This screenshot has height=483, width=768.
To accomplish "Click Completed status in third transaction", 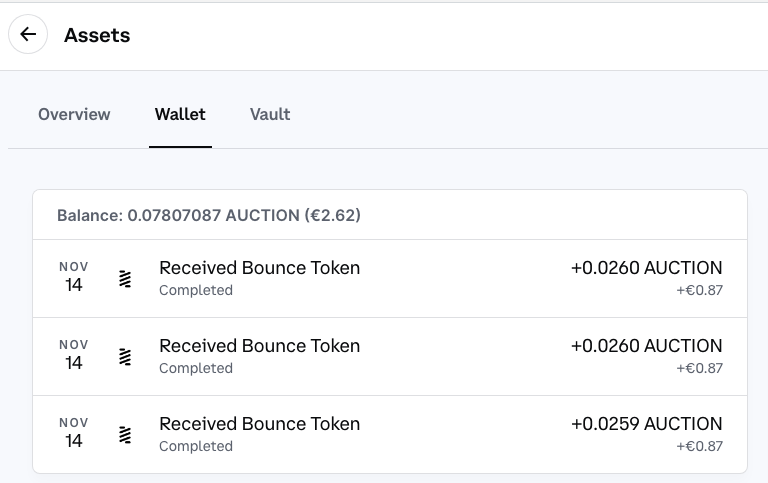I will pos(196,446).
